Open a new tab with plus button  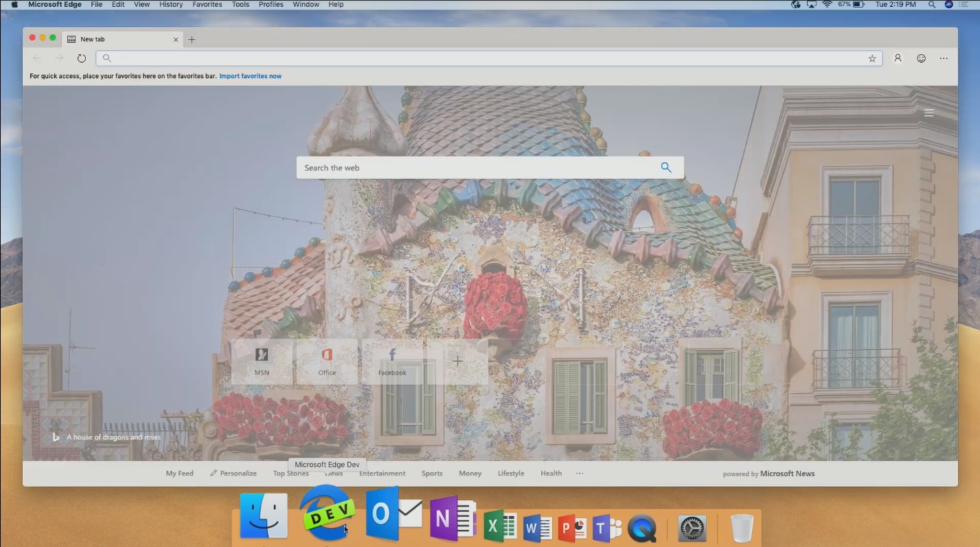pyautogui.click(x=192, y=39)
